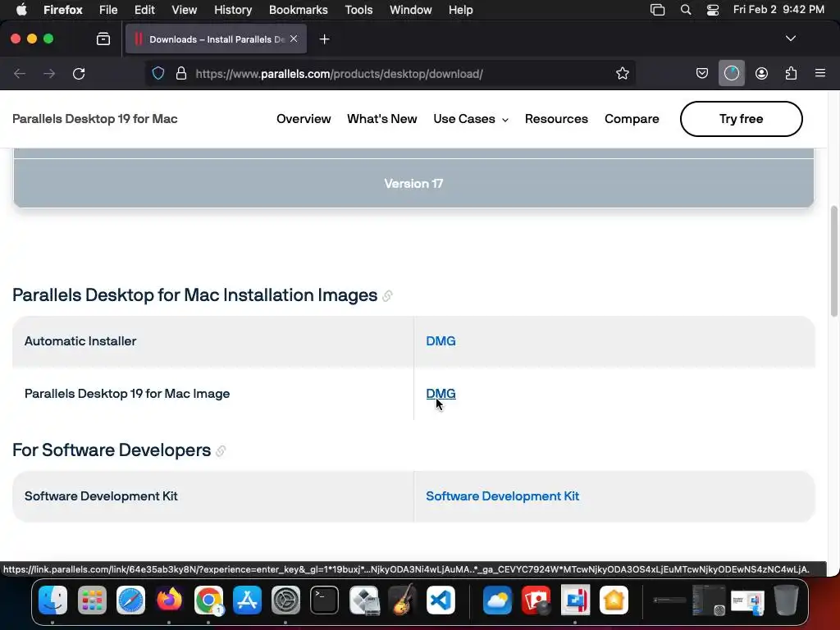Go to the Overview page
This screenshot has width=840, height=630.
pos(304,119)
